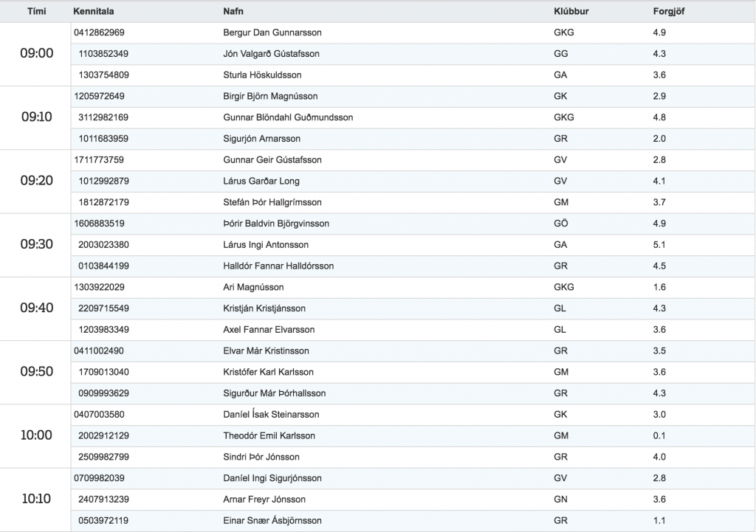Click the Kennitala column header
756x532 pixels.
pyautogui.click(x=94, y=11)
